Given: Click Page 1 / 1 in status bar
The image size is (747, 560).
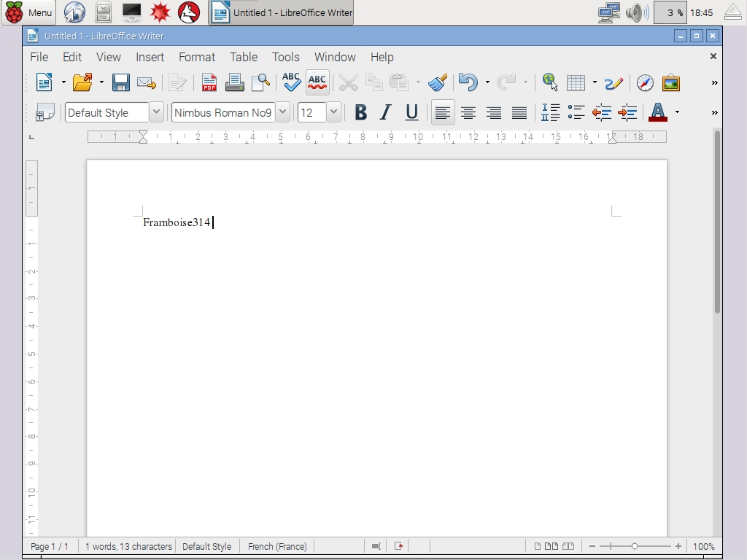Looking at the screenshot, I should click(50, 546).
